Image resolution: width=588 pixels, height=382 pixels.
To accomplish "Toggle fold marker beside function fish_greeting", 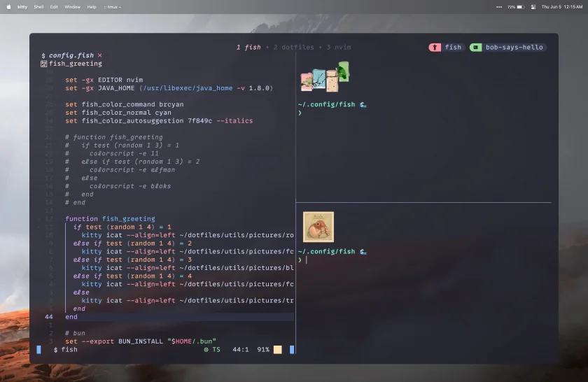I will [x=39, y=219].
